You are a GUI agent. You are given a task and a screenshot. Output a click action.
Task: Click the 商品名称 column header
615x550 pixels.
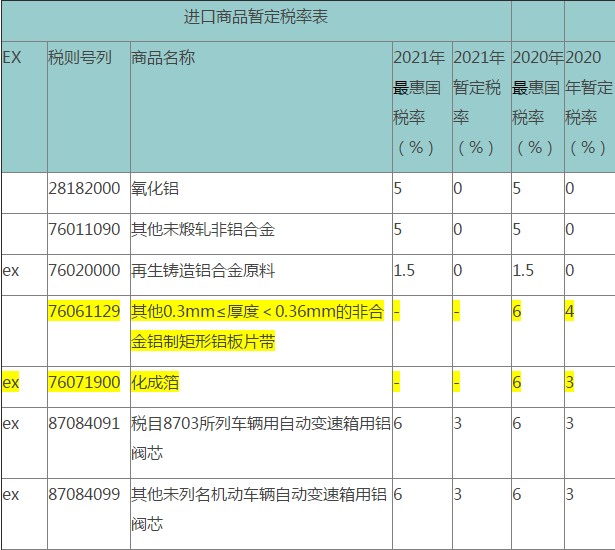click(x=163, y=57)
